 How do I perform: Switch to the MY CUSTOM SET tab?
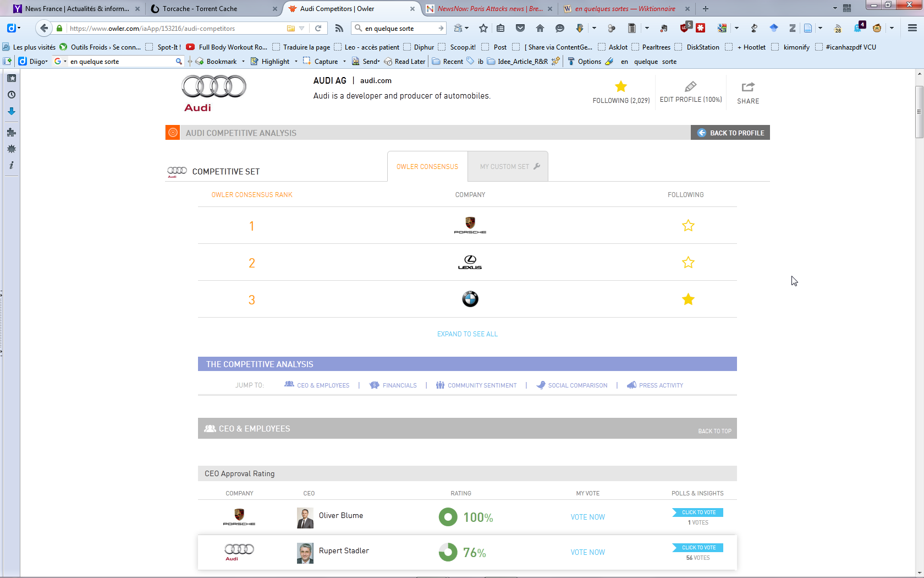point(508,166)
